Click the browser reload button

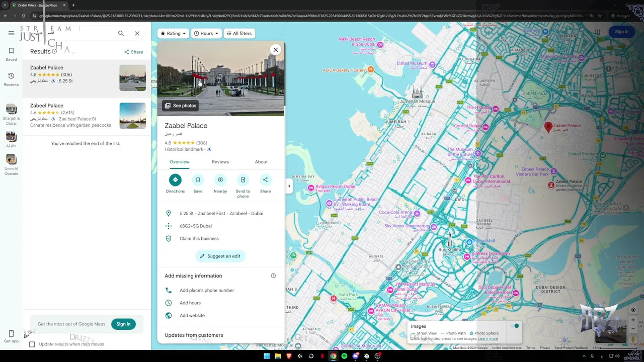pyautogui.click(x=23, y=16)
